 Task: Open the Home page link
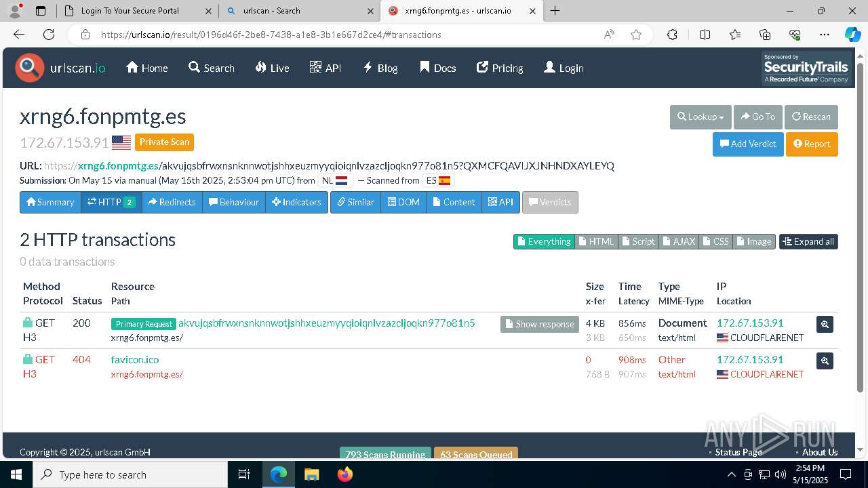[147, 68]
